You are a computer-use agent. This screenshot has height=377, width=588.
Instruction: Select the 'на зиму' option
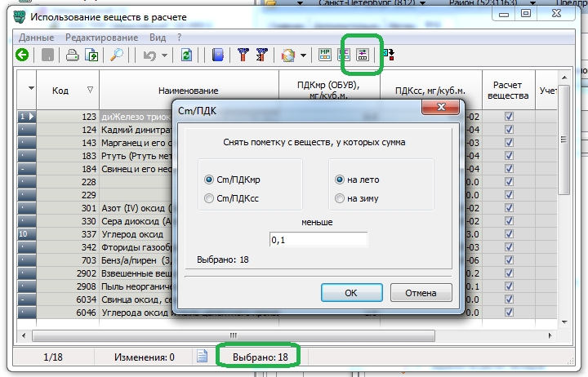pyautogui.click(x=341, y=198)
